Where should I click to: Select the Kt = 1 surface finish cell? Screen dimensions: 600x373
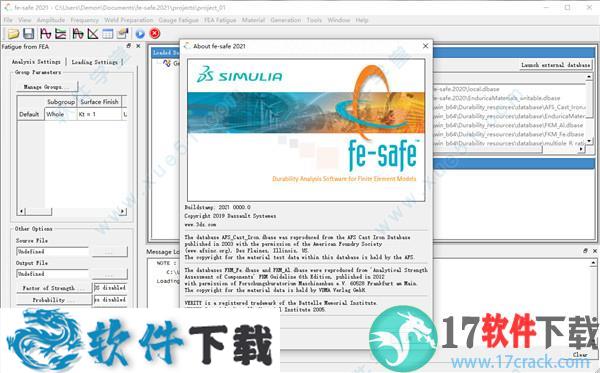(x=99, y=114)
